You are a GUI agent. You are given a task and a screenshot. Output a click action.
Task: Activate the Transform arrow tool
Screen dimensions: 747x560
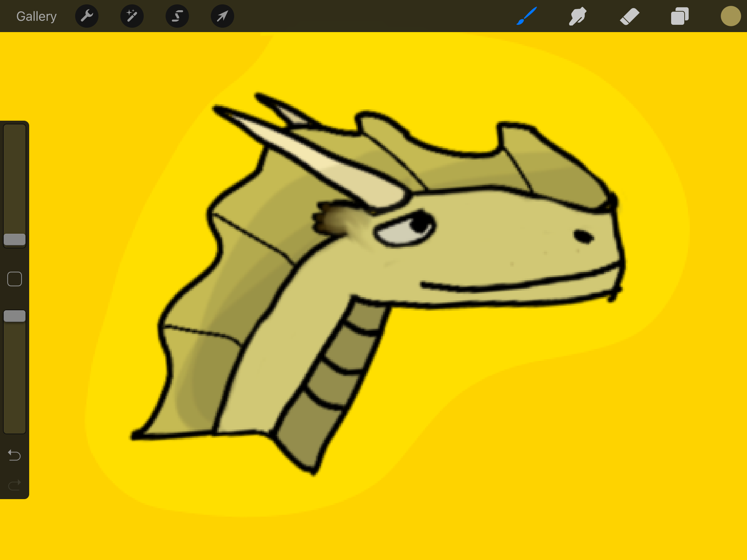222,16
